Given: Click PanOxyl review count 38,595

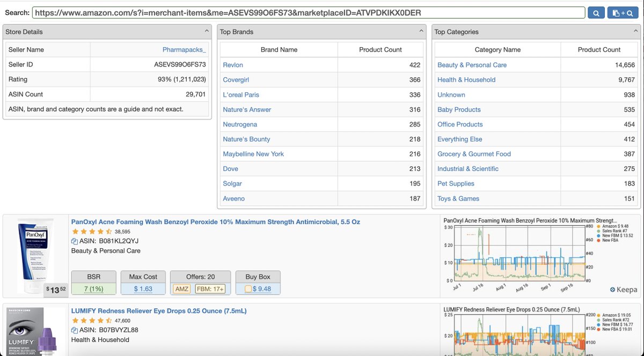Looking at the screenshot, I should [x=123, y=232].
